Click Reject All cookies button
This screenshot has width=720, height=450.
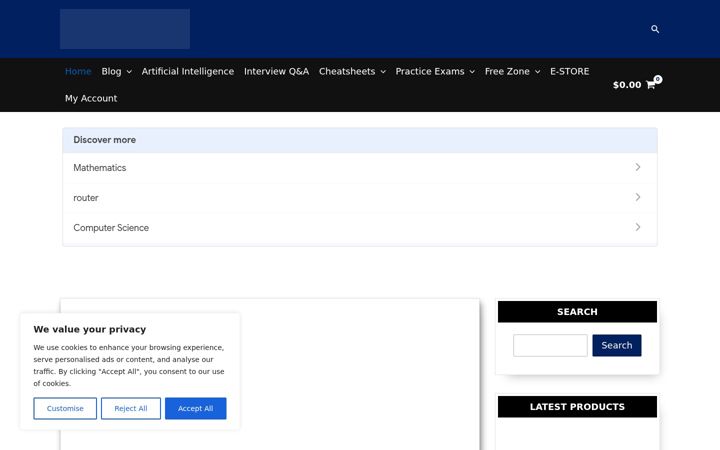tap(131, 408)
